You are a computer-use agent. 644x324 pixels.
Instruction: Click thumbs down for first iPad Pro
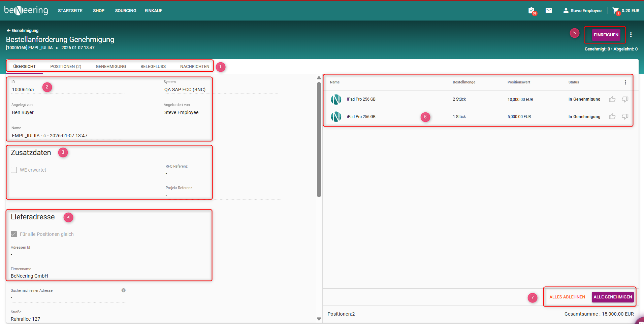coord(625,99)
